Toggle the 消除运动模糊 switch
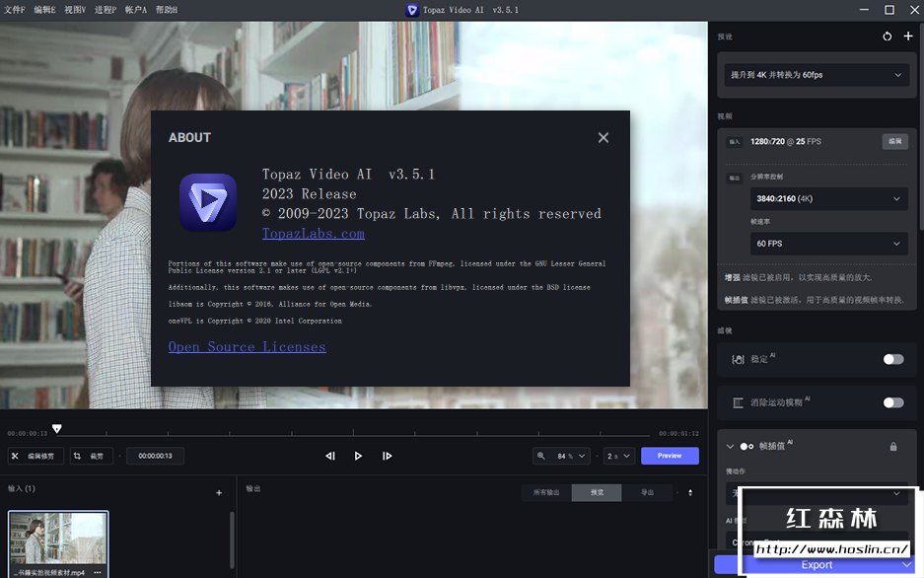Screen dimensions: 924x578 pos(892,402)
